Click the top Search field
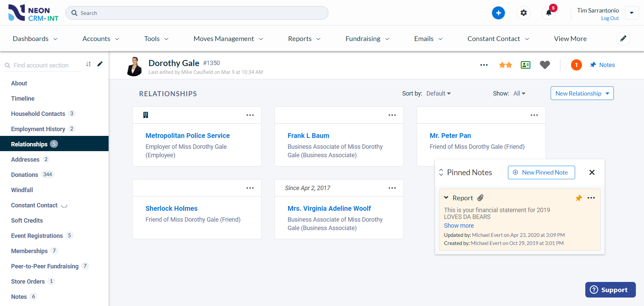The image size is (644, 306). [x=197, y=13]
